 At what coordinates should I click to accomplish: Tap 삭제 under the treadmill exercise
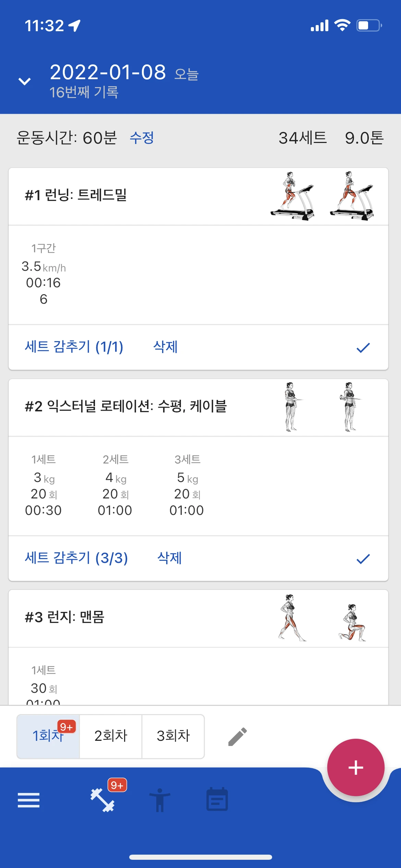click(x=166, y=347)
